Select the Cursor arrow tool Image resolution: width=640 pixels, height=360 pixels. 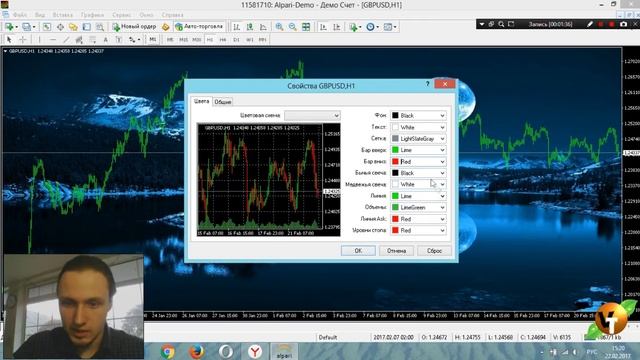point(9,40)
